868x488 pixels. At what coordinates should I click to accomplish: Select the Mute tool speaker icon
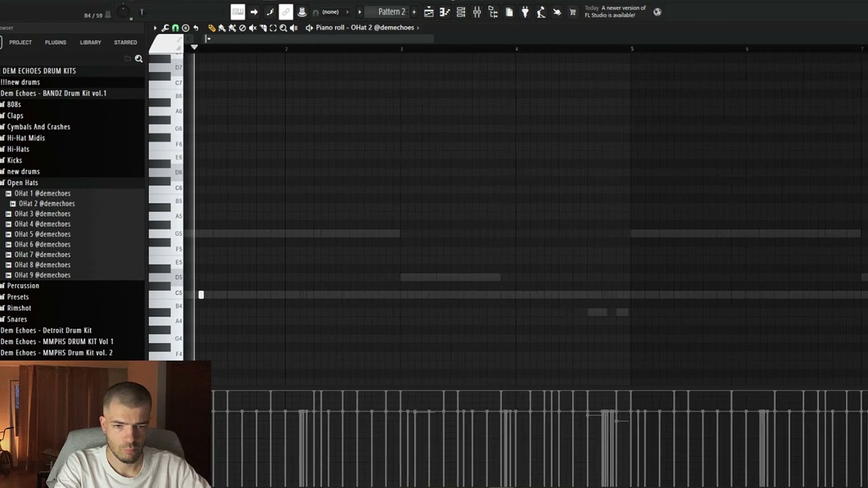pyautogui.click(x=252, y=28)
